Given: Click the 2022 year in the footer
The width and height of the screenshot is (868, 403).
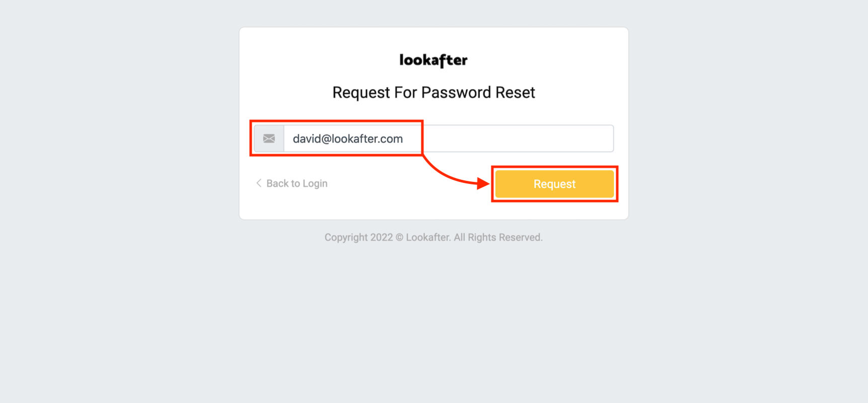Looking at the screenshot, I should point(382,237).
